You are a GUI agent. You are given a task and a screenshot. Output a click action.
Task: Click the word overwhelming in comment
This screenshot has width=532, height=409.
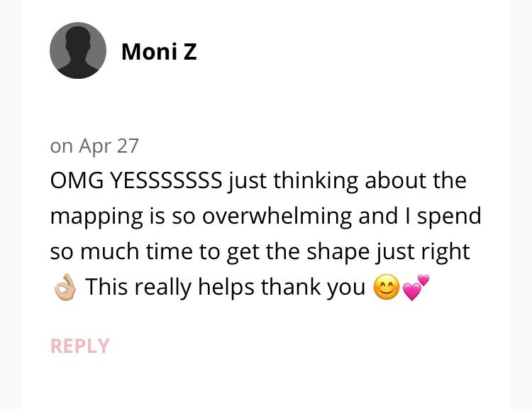point(277,216)
